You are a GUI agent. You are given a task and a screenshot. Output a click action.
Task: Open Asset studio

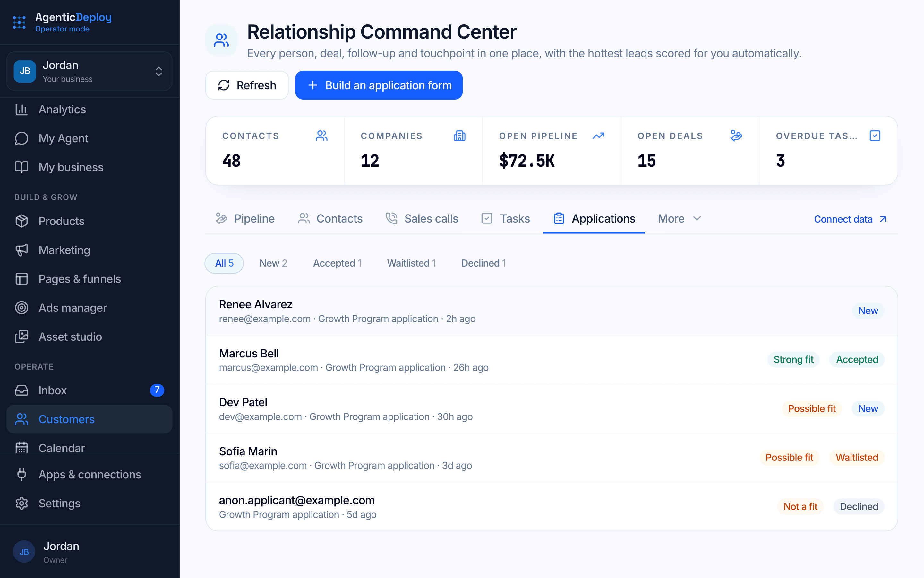(89, 337)
